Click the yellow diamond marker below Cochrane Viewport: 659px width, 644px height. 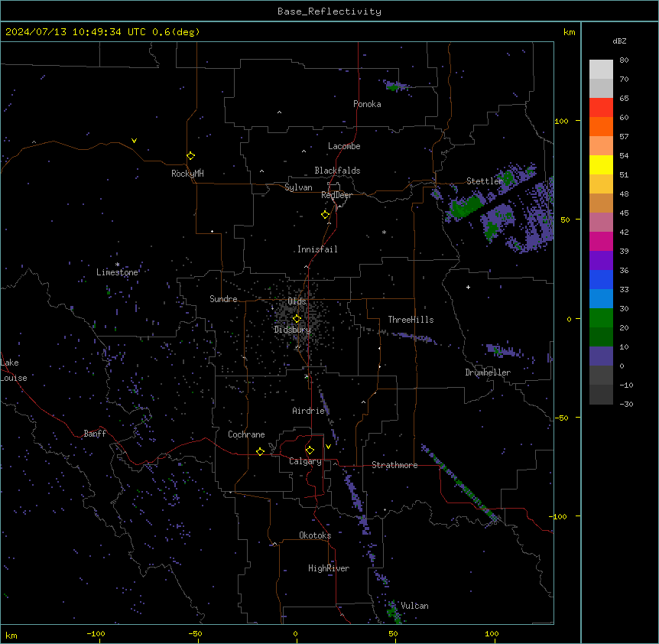click(261, 451)
